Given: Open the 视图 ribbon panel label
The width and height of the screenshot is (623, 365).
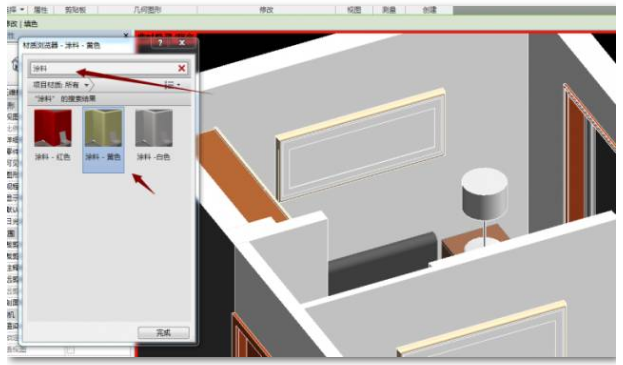Looking at the screenshot, I should (x=354, y=10).
